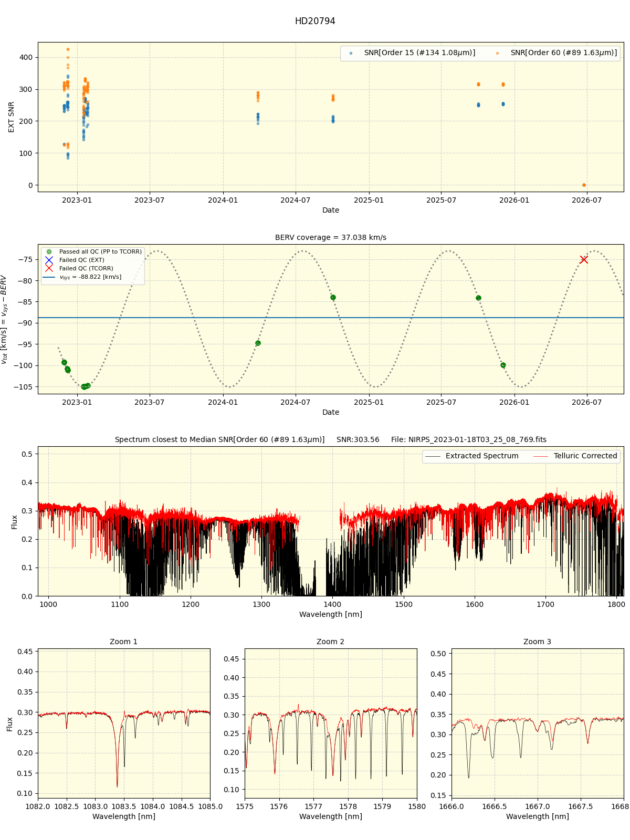This screenshot has width=630, height=840.
Task: Click the red X data point near 2026-07
Action: coord(584,260)
